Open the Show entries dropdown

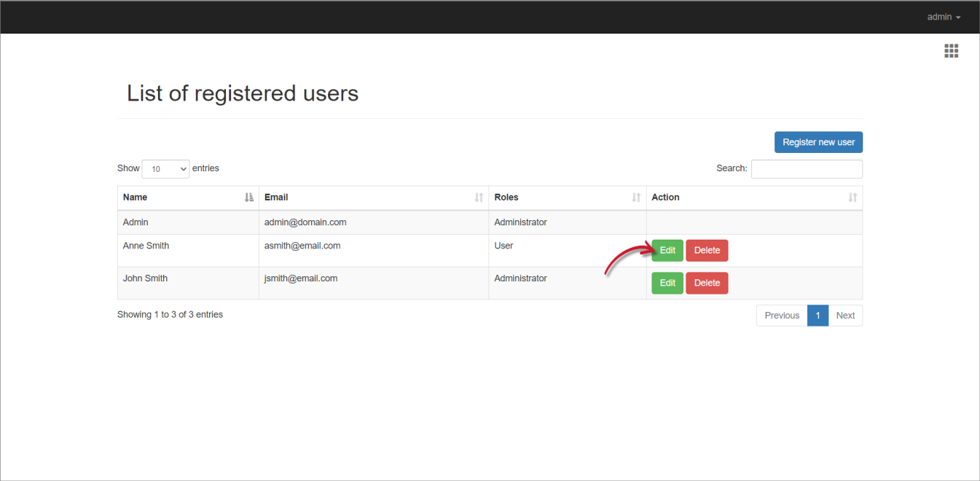pyautogui.click(x=165, y=168)
